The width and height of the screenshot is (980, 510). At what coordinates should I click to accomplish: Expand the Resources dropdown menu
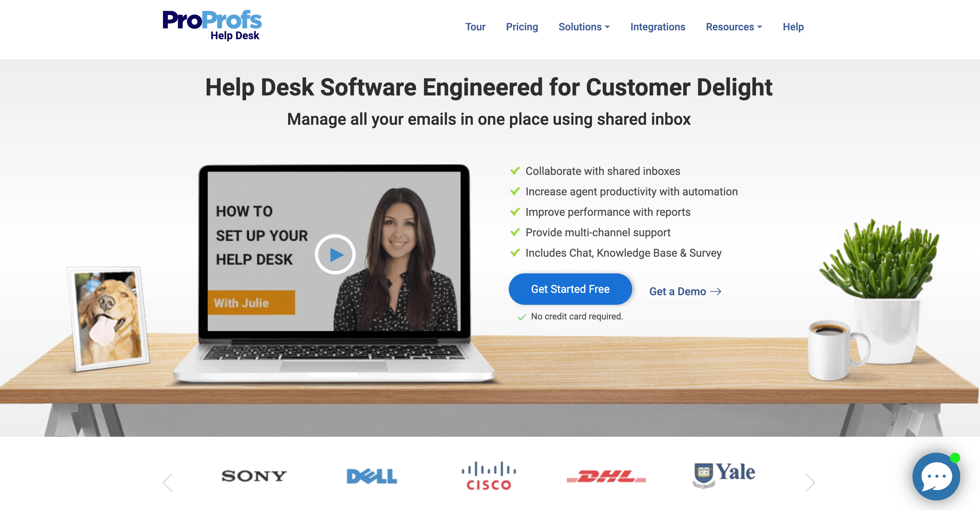coord(733,27)
